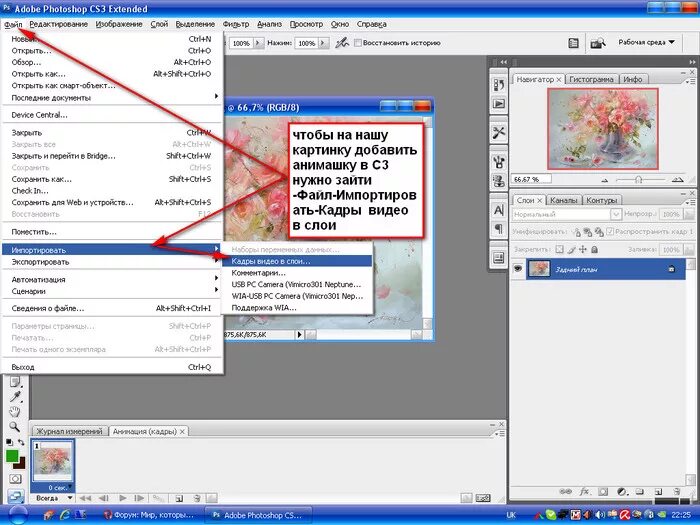Screen dimensions: 700x525
Task: Select the Hand tool
Action: 15,412
